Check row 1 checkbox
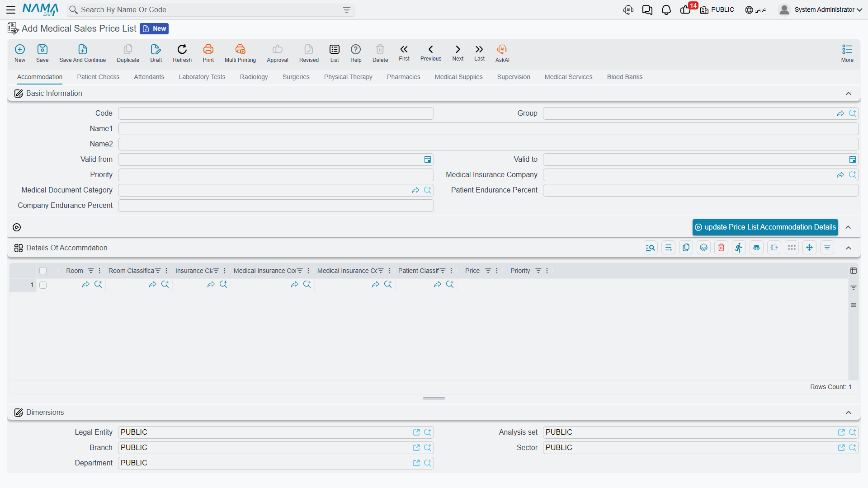 [43, 285]
